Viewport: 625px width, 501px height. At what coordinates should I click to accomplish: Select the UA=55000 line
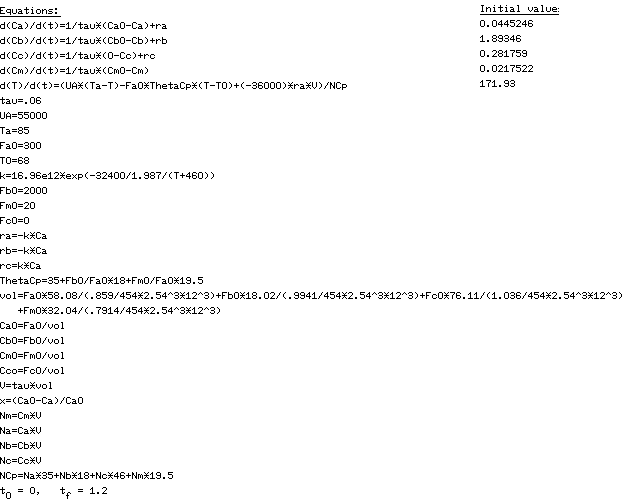point(24,116)
